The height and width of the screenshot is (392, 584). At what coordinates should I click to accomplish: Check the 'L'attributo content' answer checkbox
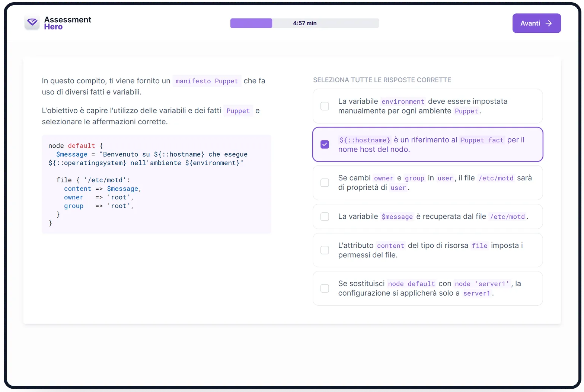click(x=325, y=250)
